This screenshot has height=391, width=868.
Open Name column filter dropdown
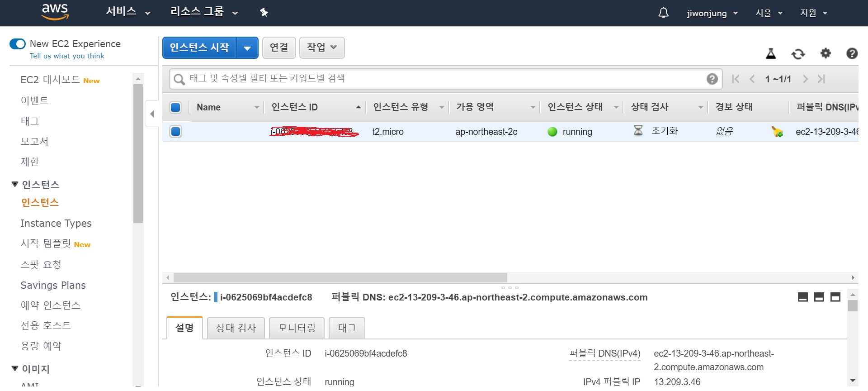pos(256,107)
